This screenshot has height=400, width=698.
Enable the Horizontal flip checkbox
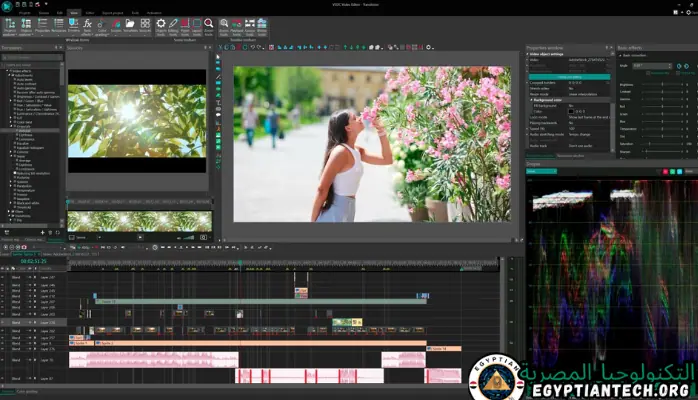coord(649,73)
